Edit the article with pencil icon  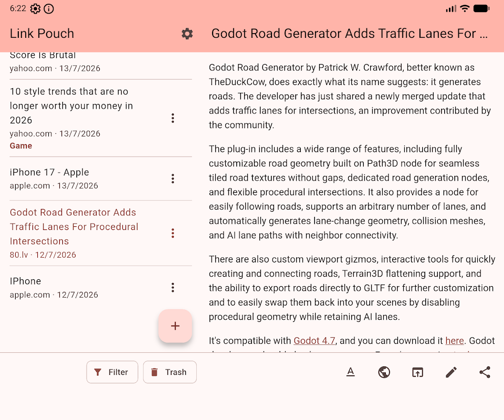tap(451, 372)
